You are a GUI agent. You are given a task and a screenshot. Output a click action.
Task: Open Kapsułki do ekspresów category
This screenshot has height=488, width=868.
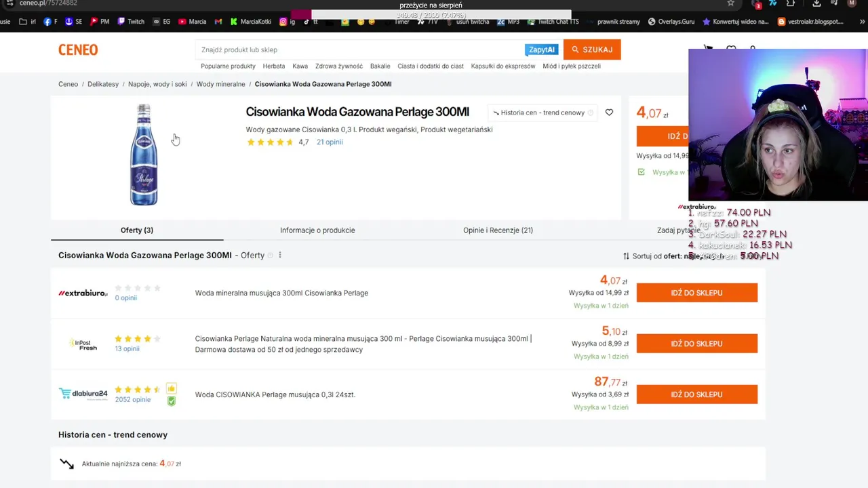coord(503,66)
